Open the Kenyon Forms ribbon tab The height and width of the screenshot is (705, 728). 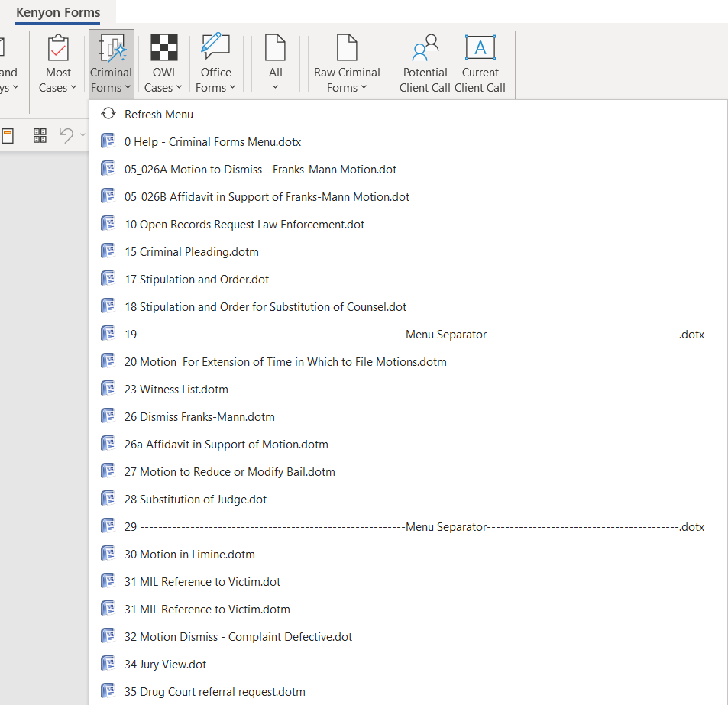(x=58, y=12)
